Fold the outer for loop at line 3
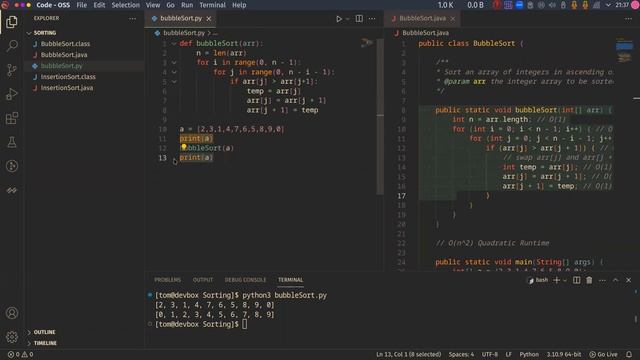The width and height of the screenshot is (640, 360). (x=174, y=62)
